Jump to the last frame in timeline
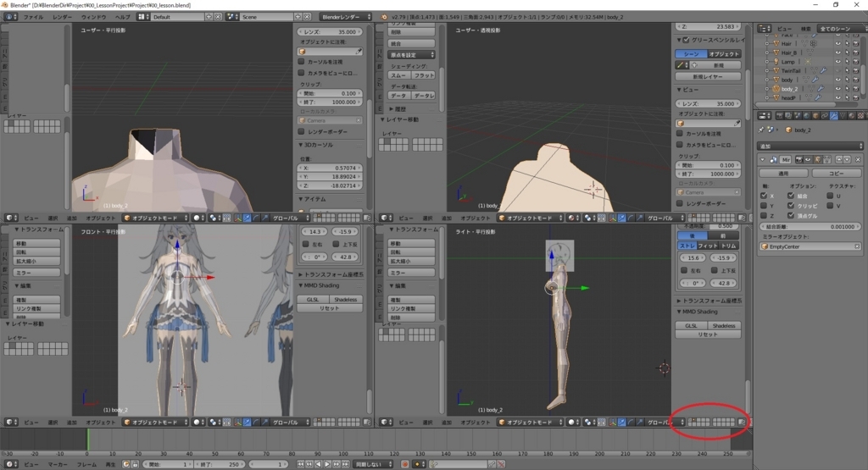868x470 pixels. tap(346, 464)
